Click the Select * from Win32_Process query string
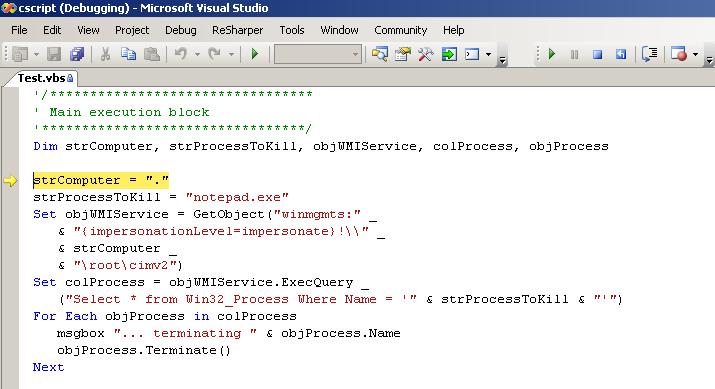This screenshot has width=715, height=389. tap(241, 299)
